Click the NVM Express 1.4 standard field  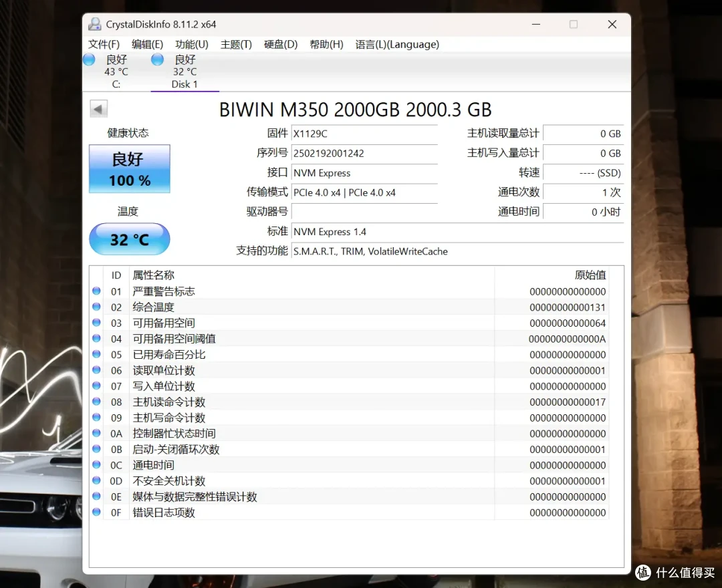457,232
